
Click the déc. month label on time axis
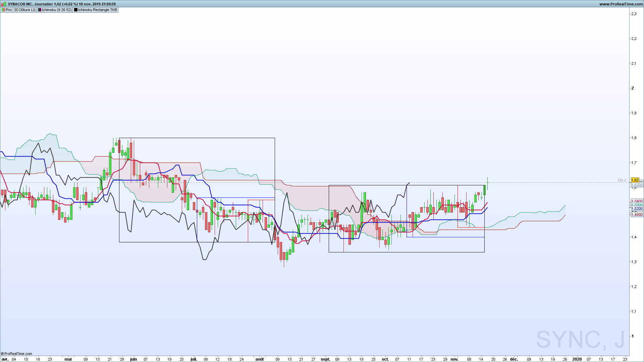point(514,359)
